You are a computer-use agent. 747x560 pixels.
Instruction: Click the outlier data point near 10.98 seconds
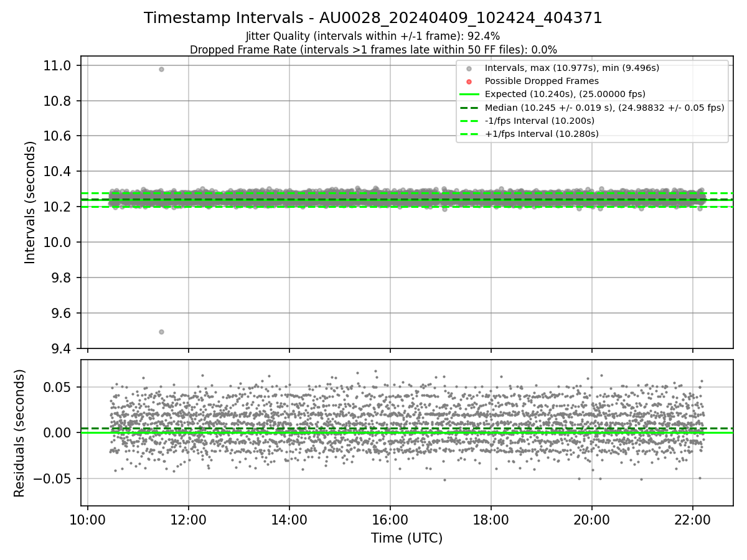point(161,69)
